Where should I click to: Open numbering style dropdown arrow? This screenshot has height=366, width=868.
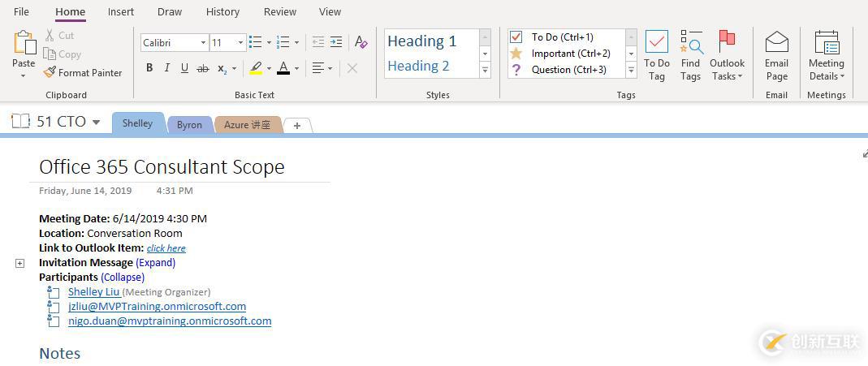[296, 42]
